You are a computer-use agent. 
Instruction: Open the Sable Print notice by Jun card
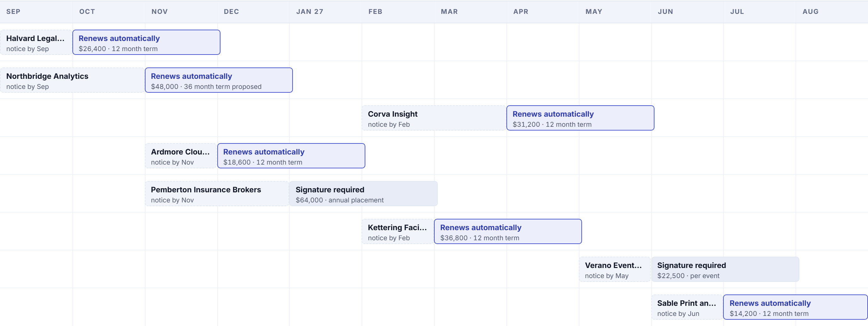(687, 307)
